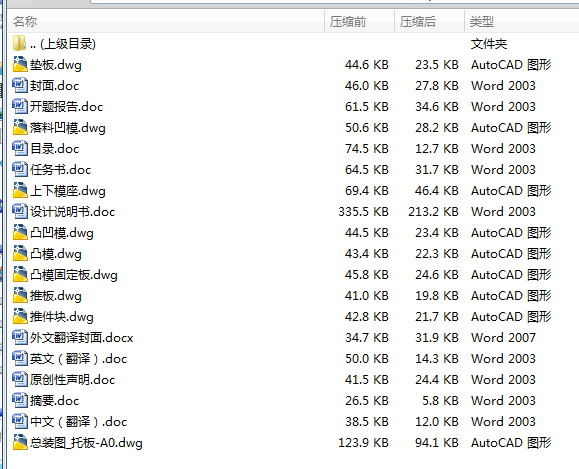Click the 摘要.doc Word icon
579x469 pixels.
tap(20, 400)
